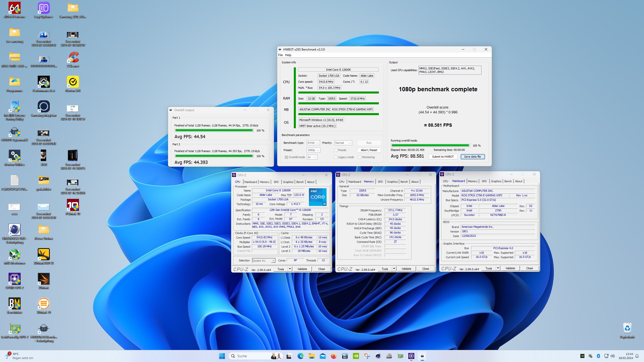644x362 pixels.
Task: Open the Windows Start menu
Action: pyautogui.click(x=222, y=356)
